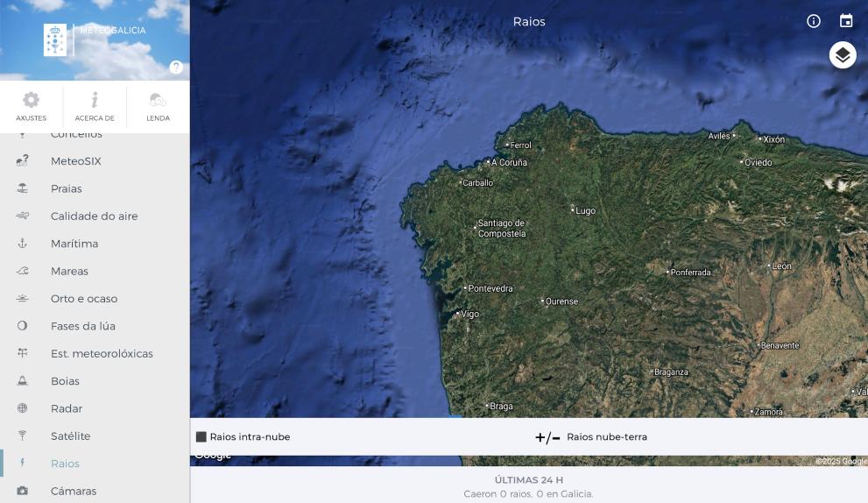Click the Carballo town label on map
This screenshot has width=868, height=503.
click(x=477, y=183)
